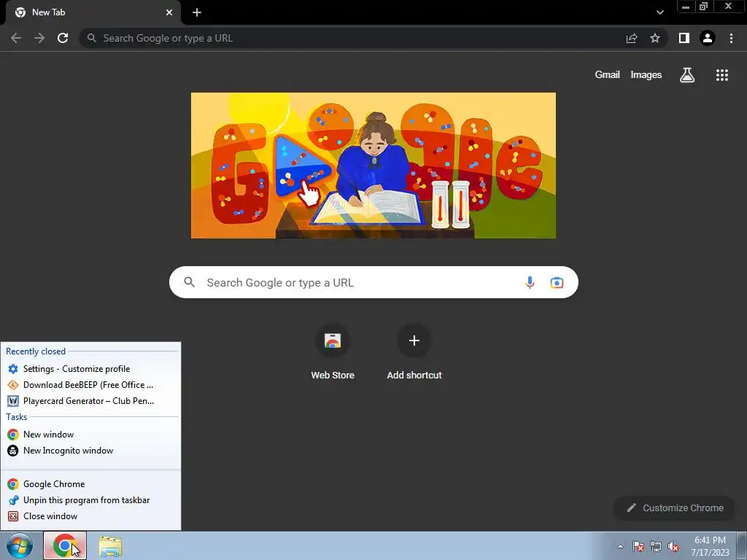This screenshot has height=560, width=747.
Task: Search by image with the camera icon
Action: coord(557,282)
